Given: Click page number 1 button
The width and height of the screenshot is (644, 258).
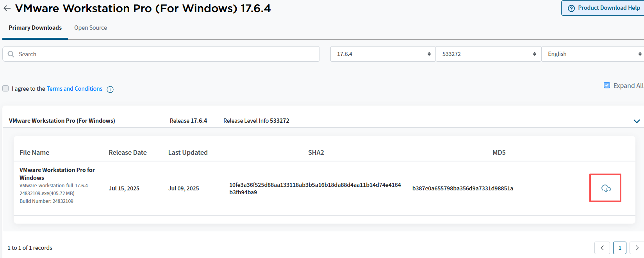Looking at the screenshot, I should click(x=619, y=248).
